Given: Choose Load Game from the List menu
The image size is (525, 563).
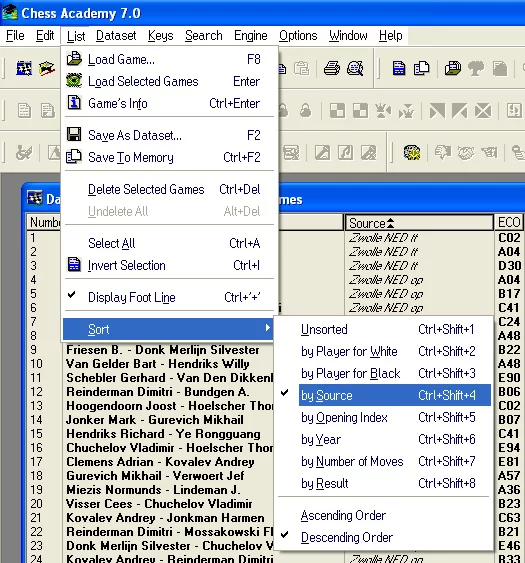Looking at the screenshot, I should (169, 59).
